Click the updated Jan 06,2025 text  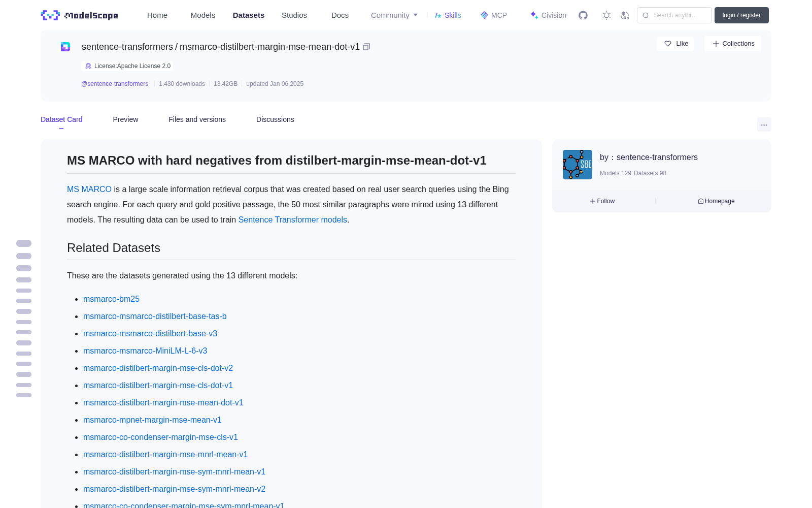pyautogui.click(x=275, y=84)
